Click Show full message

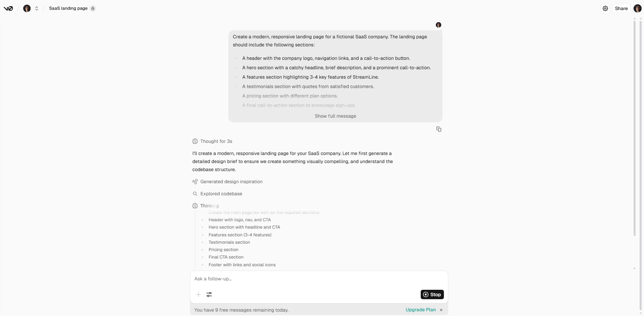click(x=335, y=116)
